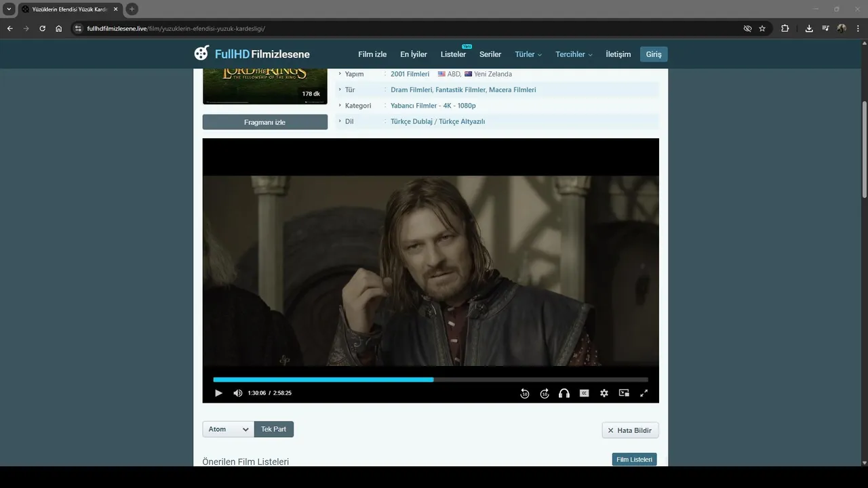The image size is (868, 488).
Task: Watch the trailer via Fragmanı izle
Action: click(264, 122)
